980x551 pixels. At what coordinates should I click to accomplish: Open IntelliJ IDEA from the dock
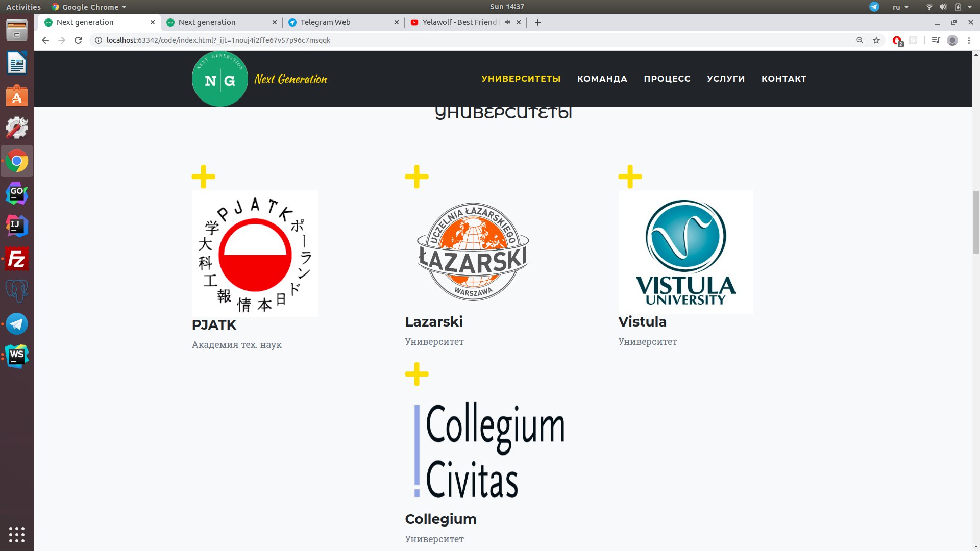pyautogui.click(x=17, y=226)
